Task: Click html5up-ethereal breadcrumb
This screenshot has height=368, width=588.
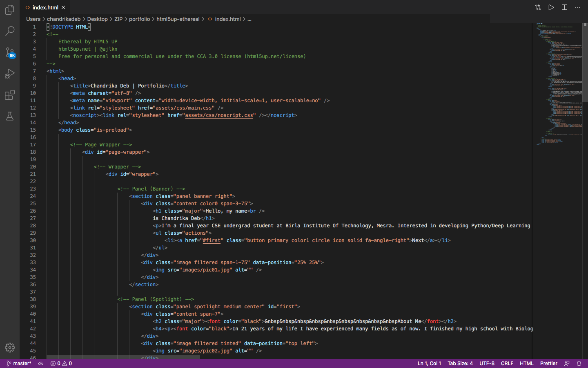Action: tap(178, 19)
